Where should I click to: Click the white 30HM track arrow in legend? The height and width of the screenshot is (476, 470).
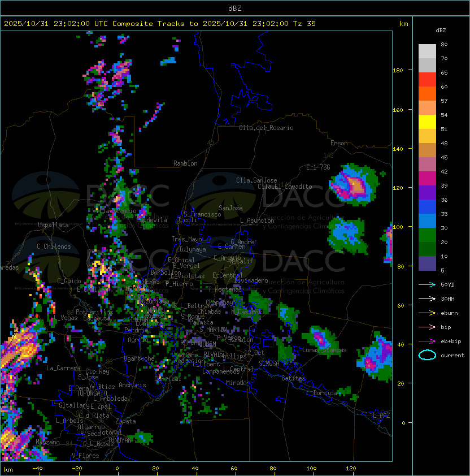(x=427, y=299)
